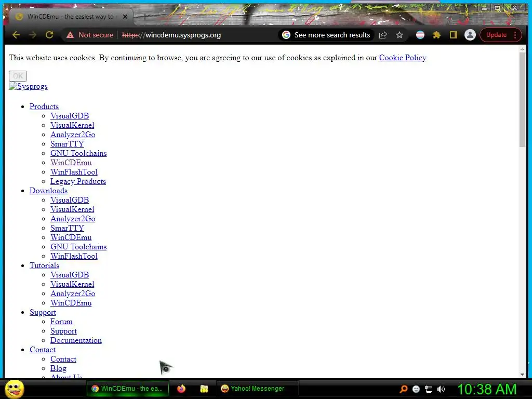Select the WinCDEmu tab title
The width and height of the screenshot is (532, 399).
coord(70,16)
